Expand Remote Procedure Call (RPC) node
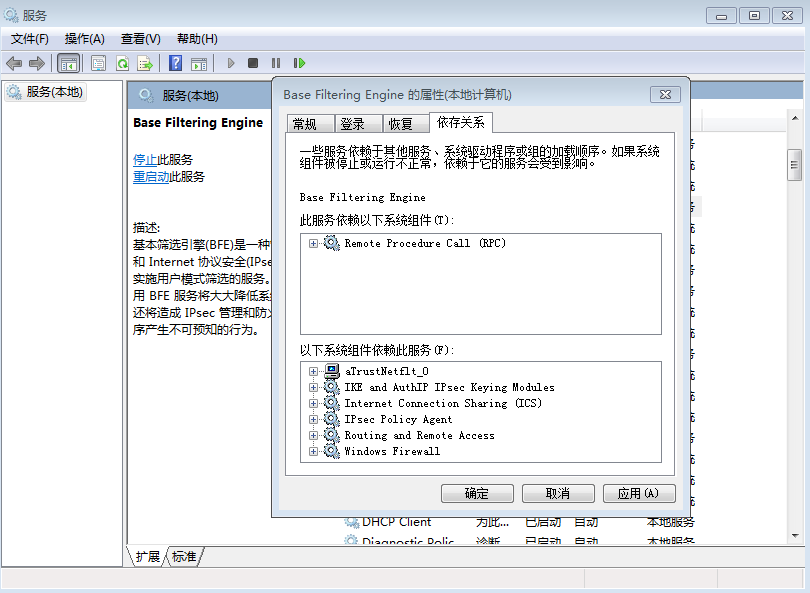810x593 pixels. tap(313, 243)
